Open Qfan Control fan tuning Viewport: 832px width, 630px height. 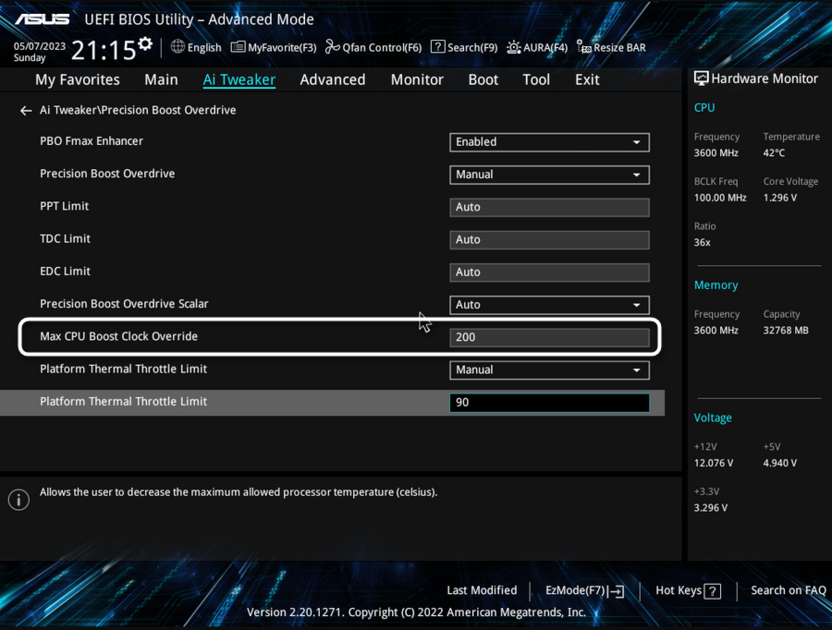[x=373, y=46]
